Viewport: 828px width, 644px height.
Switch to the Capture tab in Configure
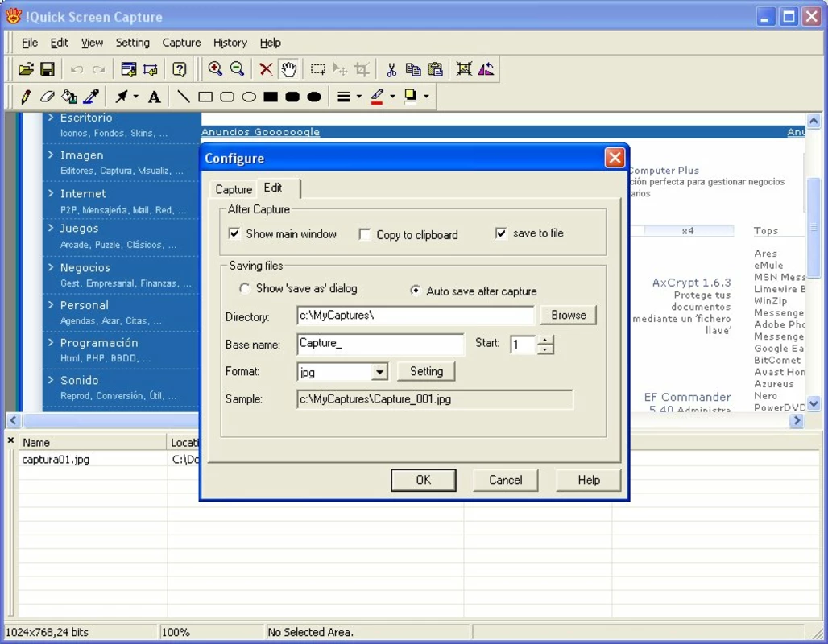234,189
